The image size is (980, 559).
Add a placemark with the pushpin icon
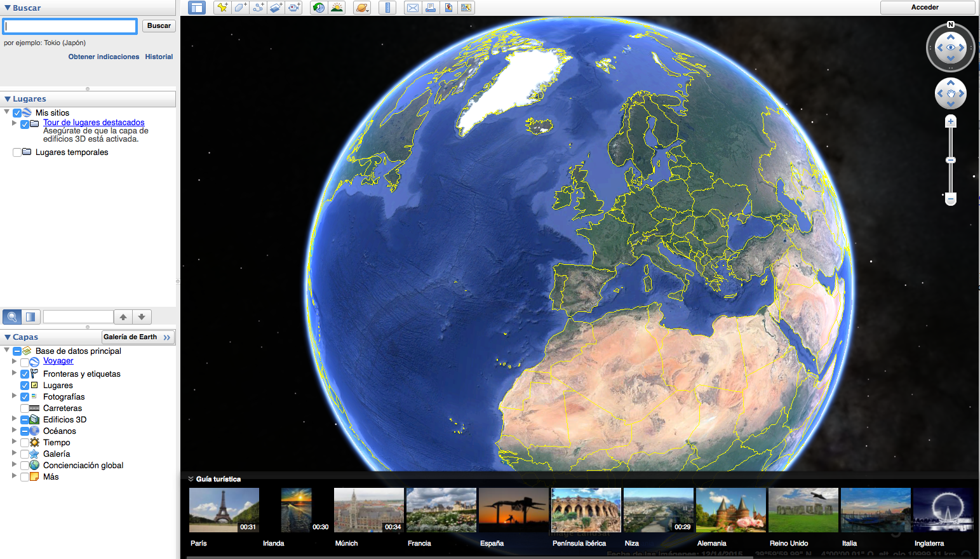[222, 8]
